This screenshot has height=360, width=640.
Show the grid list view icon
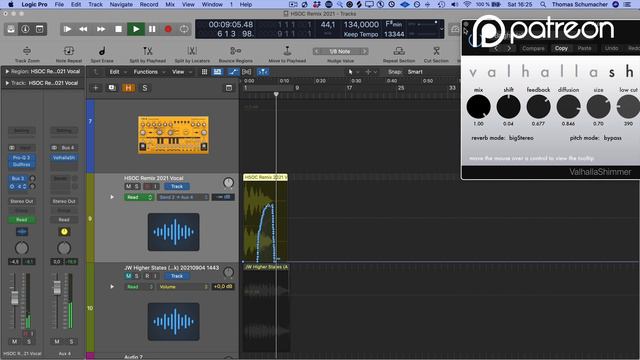[204, 72]
